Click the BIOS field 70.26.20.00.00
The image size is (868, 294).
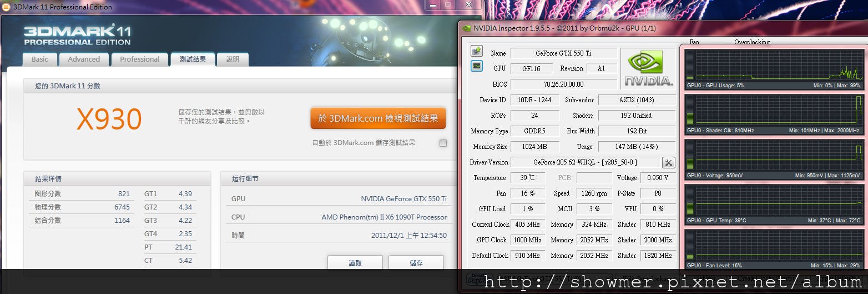[x=563, y=84]
